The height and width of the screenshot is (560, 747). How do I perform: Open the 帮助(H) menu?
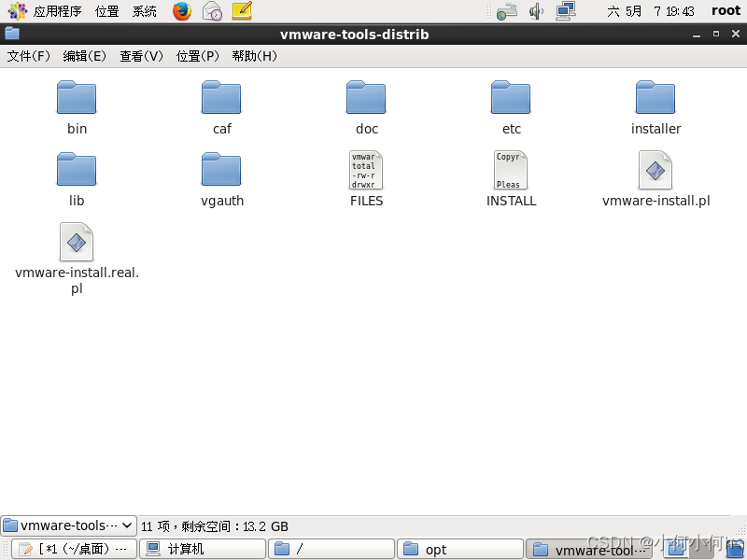(254, 56)
